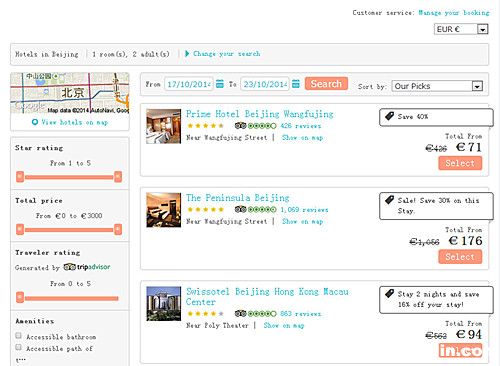Viewport: 500px width, 366px height.
Task: Select the Prime Hotel Beijing Wangfujing offer
Action: tap(460, 163)
